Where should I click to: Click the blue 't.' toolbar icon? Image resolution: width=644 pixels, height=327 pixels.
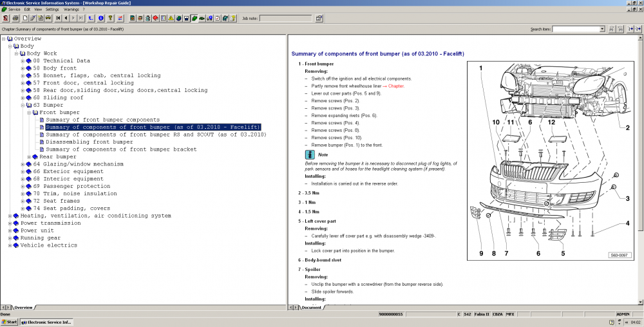(91, 18)
